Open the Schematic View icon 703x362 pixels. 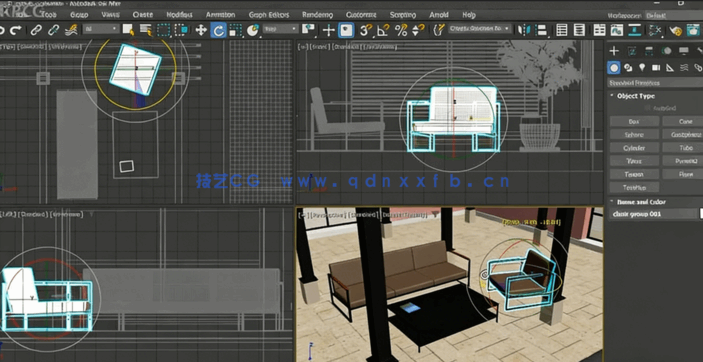(x=634, y=30)
